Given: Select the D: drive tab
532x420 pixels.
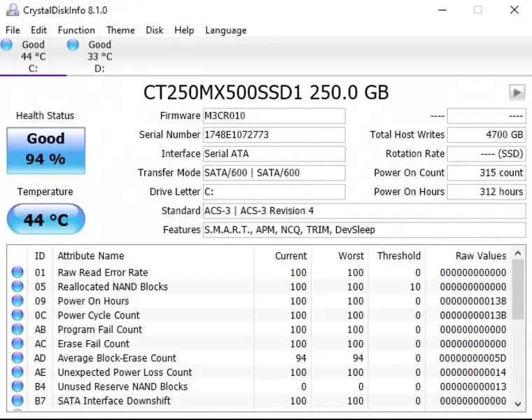Looking at the screenshot, I should pos(99,56).
